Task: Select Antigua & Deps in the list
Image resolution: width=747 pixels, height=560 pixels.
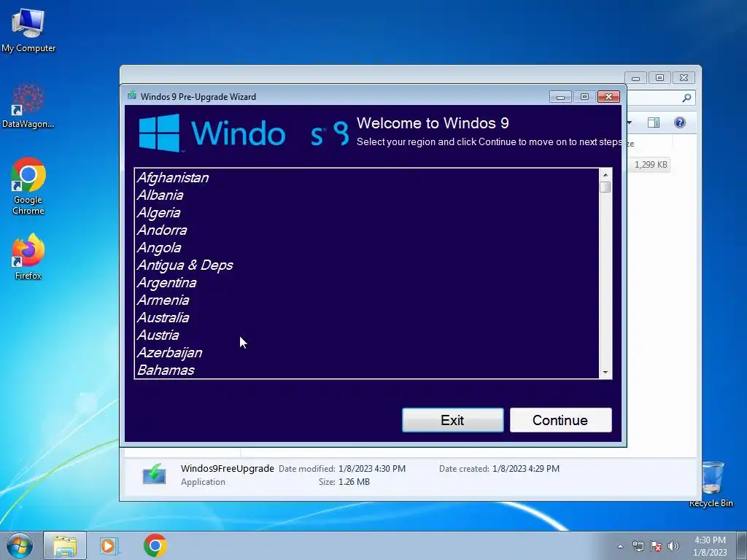Action: [366, 265]
